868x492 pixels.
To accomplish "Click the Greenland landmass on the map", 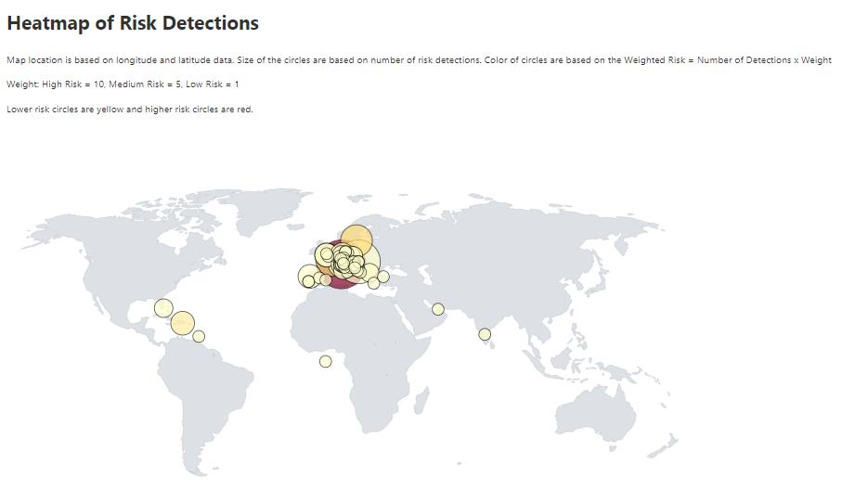I will [x=271, y=208].
